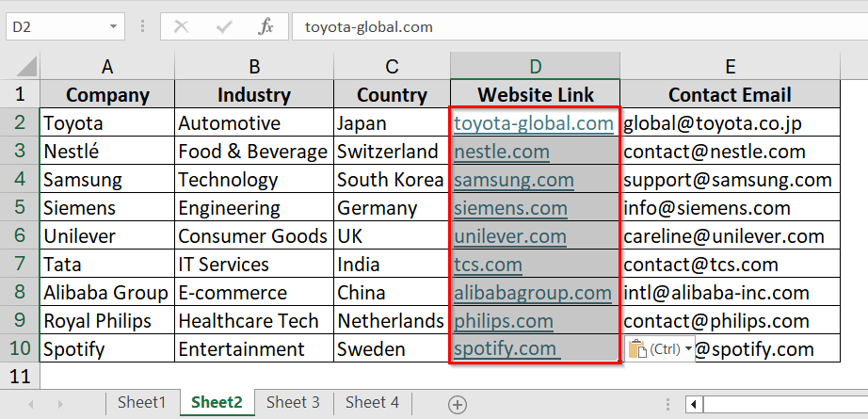Open the unilever.com link

510,236
